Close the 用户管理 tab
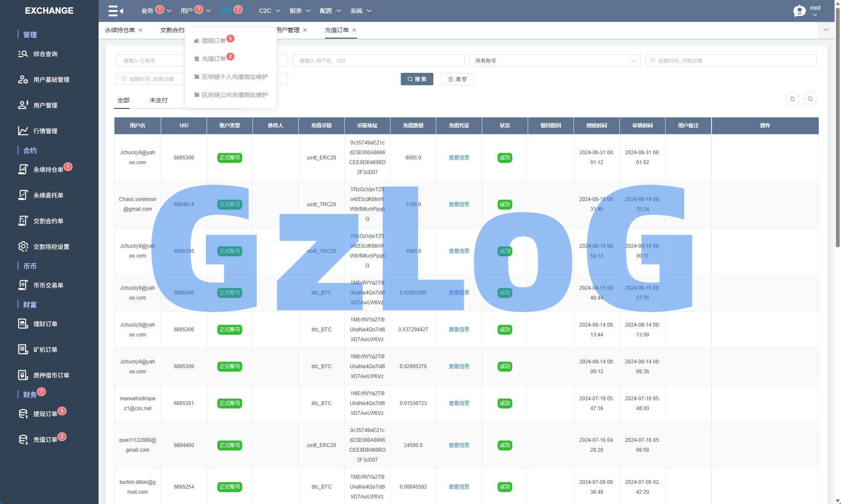The width and height of the screenshot is (841, 504). (305, 30)
